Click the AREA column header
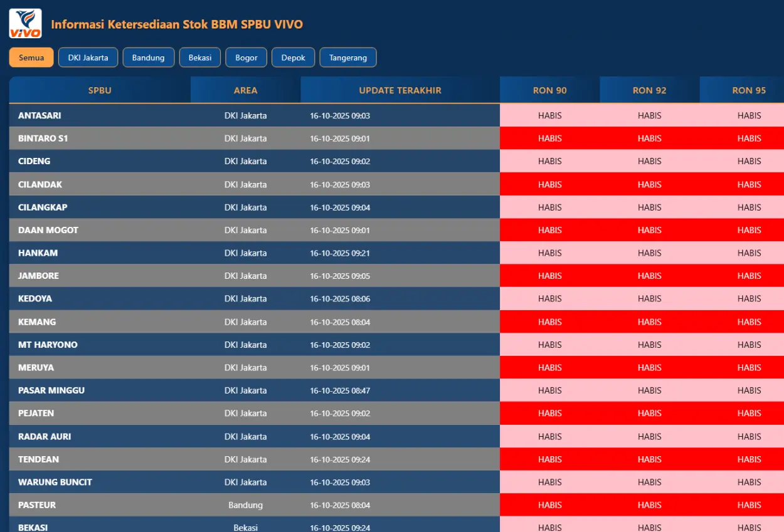 pos(246,90)
